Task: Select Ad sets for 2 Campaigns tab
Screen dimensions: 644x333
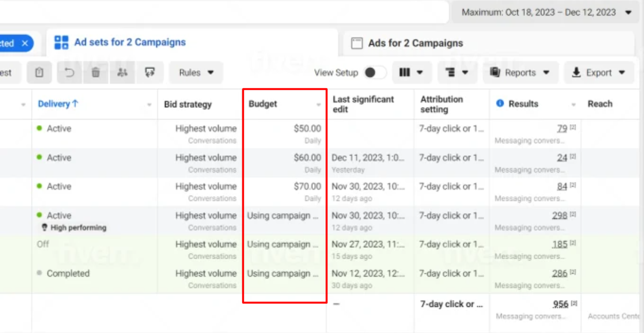Action: coord(129,42)
